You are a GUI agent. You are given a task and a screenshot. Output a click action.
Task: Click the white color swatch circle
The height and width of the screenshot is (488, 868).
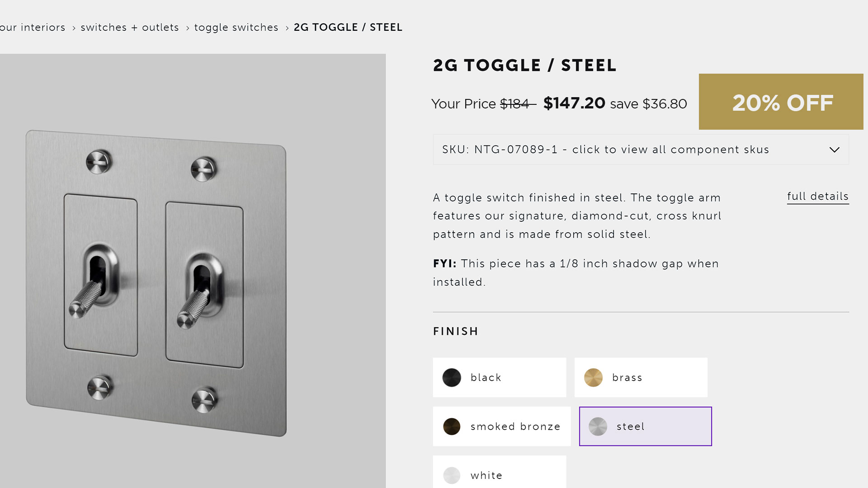click(452, 475)
